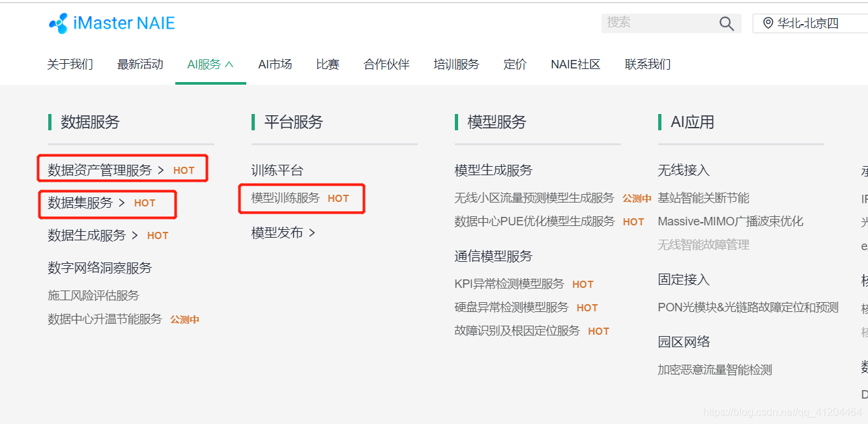Click the arrow after 数据集服务
The width and height of the screenshot is (868, 424).
tap(122, 203)
